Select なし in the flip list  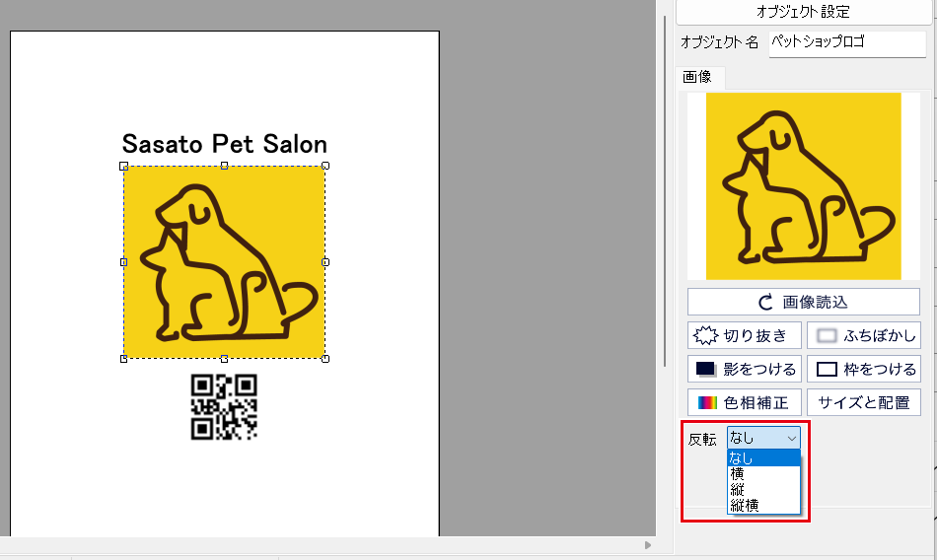763,458
